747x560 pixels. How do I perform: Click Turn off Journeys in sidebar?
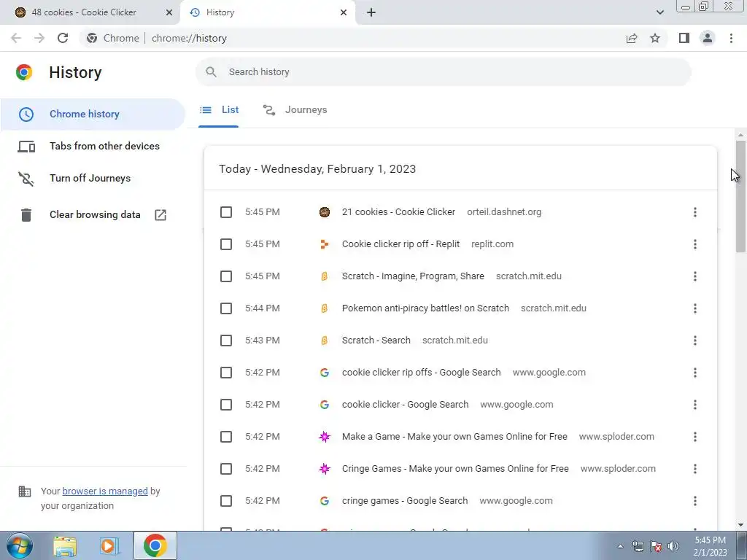click(x=93, y=178)
